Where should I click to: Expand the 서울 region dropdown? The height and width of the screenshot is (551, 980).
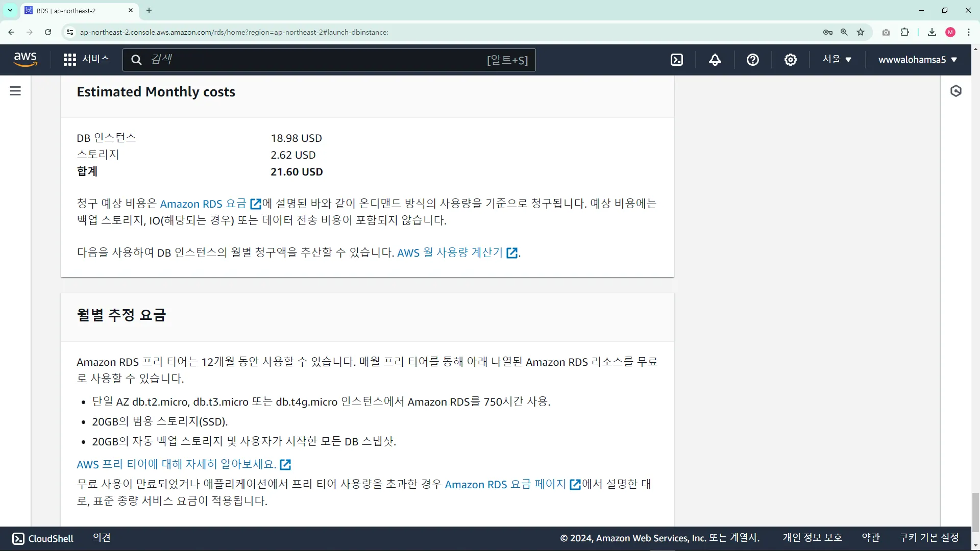point(837,60)
